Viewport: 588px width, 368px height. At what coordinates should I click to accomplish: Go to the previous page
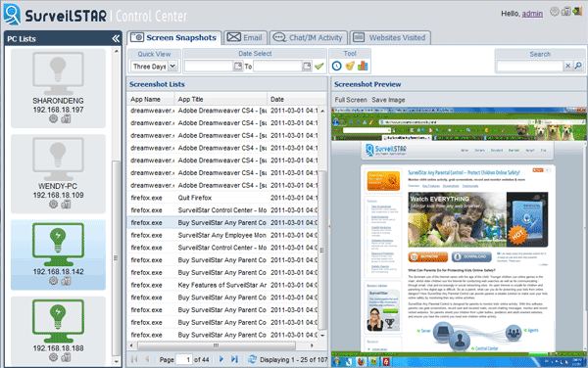(x=147, y=359)
